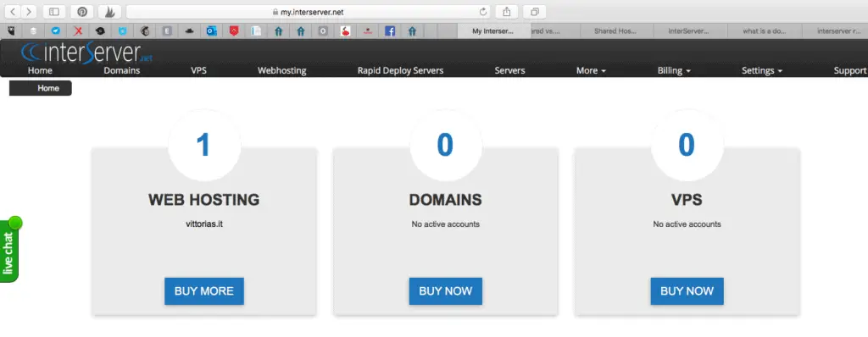Open the Webhosting nav item
This screenshot has height=337, width=868.
pyautogui.click(x=281, y=70)
